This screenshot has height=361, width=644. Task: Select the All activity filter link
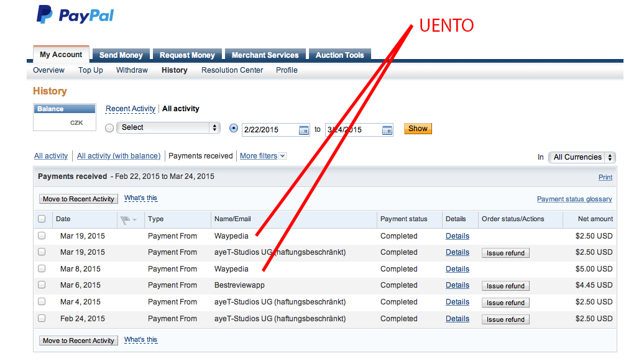click(x=51, y=156)
